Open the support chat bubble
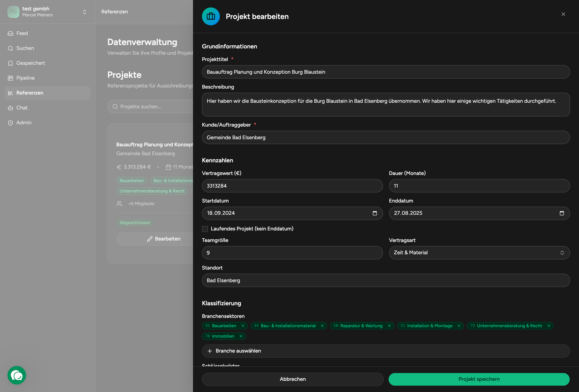This screenshot has height=392, width=579. 17,375
